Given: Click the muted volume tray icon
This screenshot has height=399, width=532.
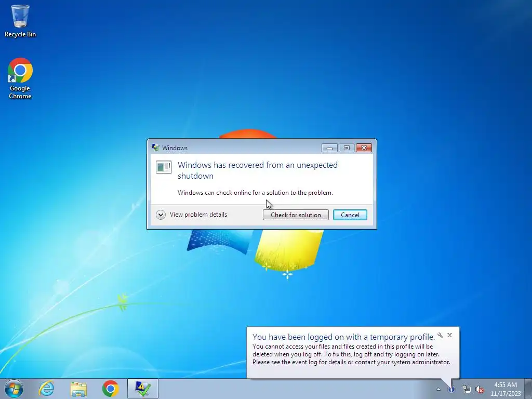Looking at the screenshot, I should pyautogui.click(x=480, y=390).
